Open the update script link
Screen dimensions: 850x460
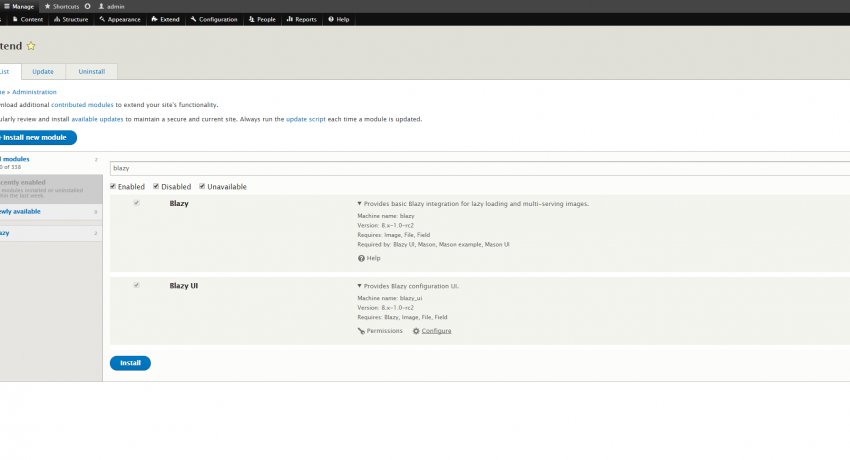pos(306,119)
